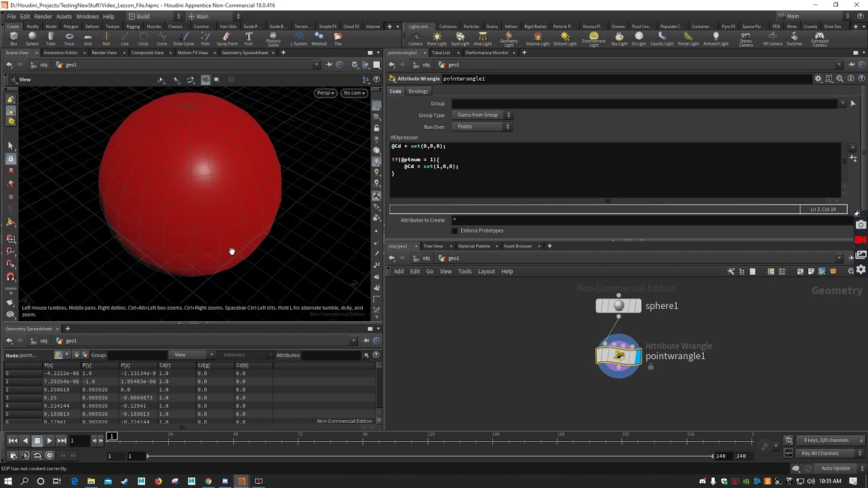Image resolution: width=868 pixels, height=488 pixels.
Task: Click the Windows Start button
Action: 8,481
